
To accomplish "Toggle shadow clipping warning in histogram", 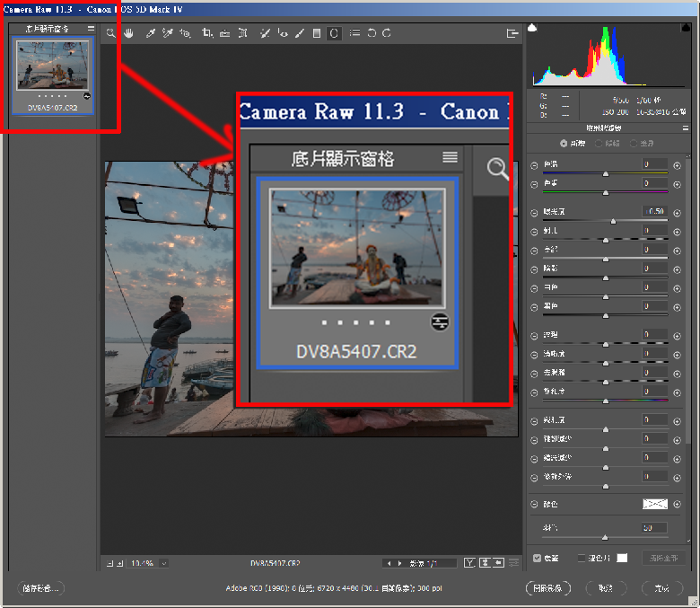I will pyautogui.click(x=531, y=28).
